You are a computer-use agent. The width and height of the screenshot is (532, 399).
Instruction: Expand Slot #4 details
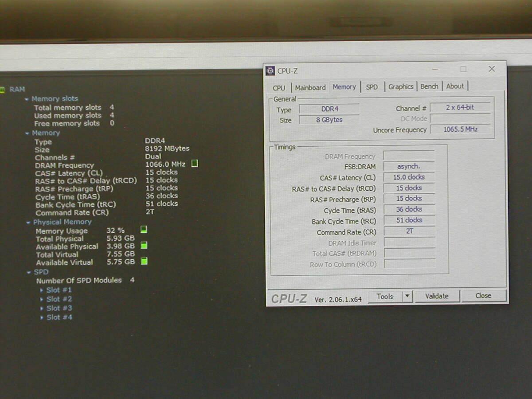coord(42,318)
